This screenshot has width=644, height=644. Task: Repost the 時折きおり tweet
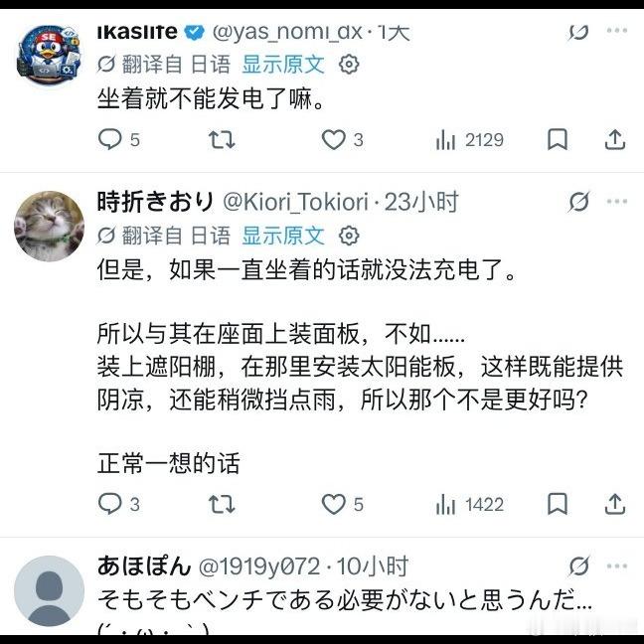(x=221, y=505)
